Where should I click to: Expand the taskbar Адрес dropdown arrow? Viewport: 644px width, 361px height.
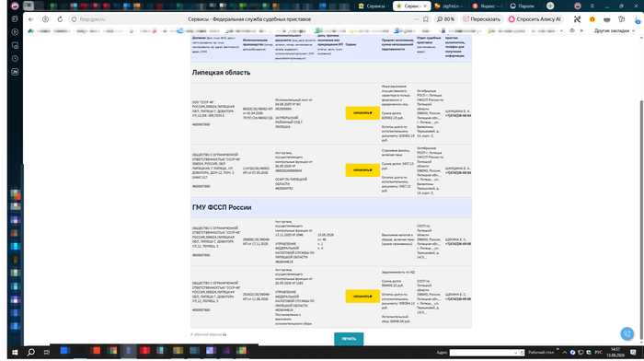point(516,353)
